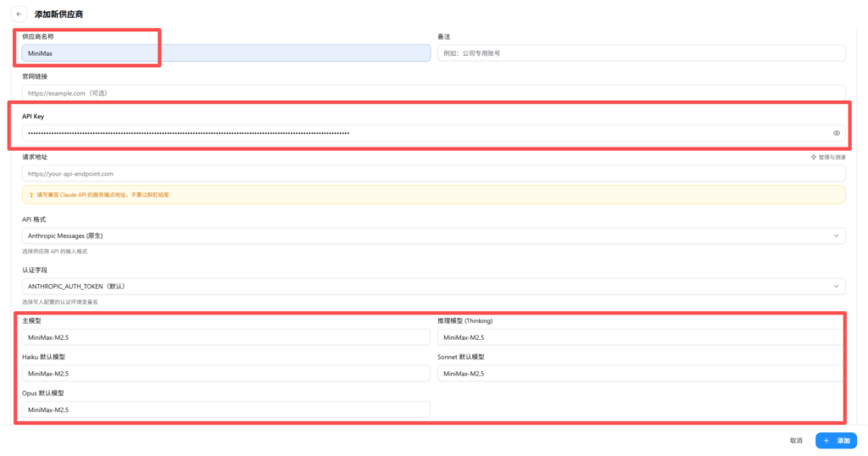The width and height of the screenshot is (868, 456).
Task: Select the 主模型 input field
Action: [226, 337]
